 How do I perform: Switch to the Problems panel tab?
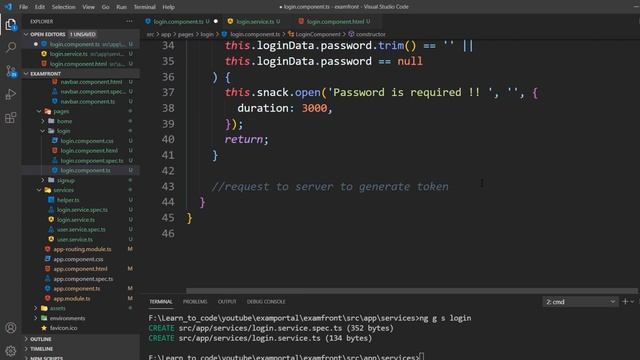(x=195, y=302)
